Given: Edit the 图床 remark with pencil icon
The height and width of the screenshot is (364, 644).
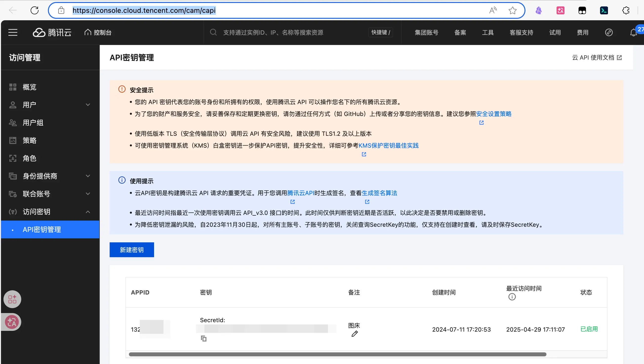Looking at the screenshot, I should 355,334.
